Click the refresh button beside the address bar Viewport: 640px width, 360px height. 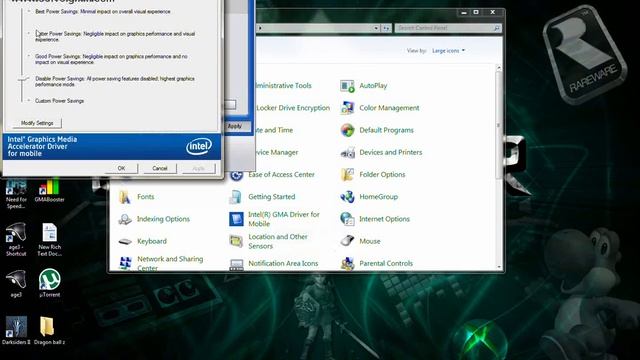[x=386, y=28]
